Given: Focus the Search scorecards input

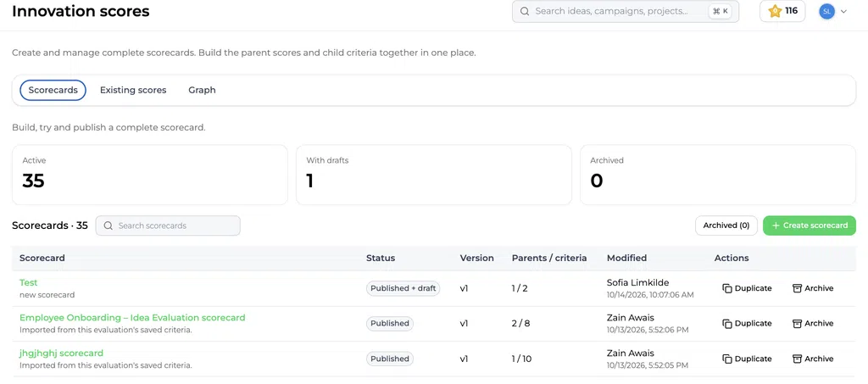Looking at the screenshot, I should click(x=169, y=225).
